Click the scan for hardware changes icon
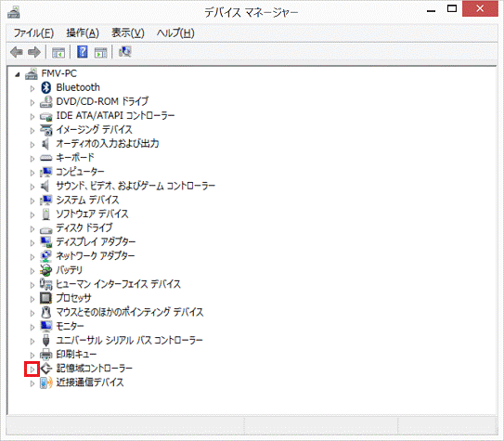This screenshot has height=441, width=504. [x=124, y=52]
